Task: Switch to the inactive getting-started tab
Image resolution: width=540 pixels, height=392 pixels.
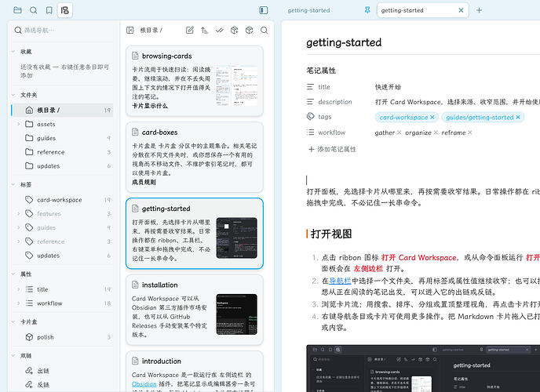Action: click(308, 10)
